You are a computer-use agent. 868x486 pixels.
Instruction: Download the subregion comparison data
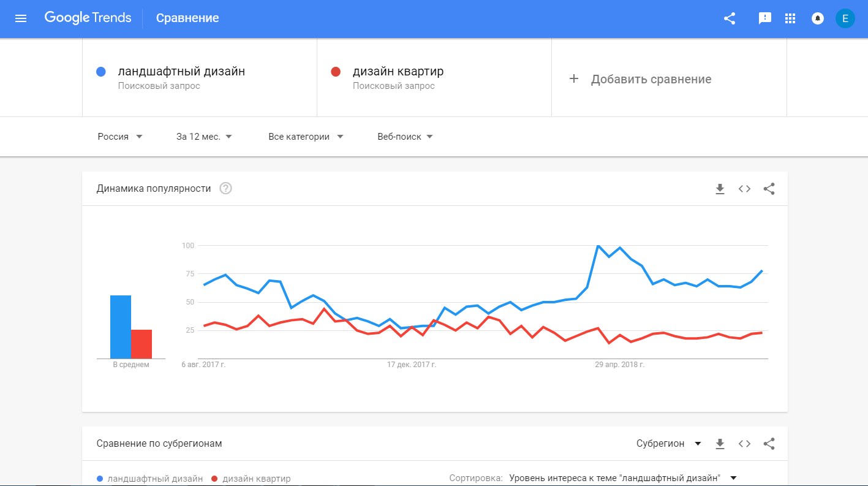(x=720, y=444)
